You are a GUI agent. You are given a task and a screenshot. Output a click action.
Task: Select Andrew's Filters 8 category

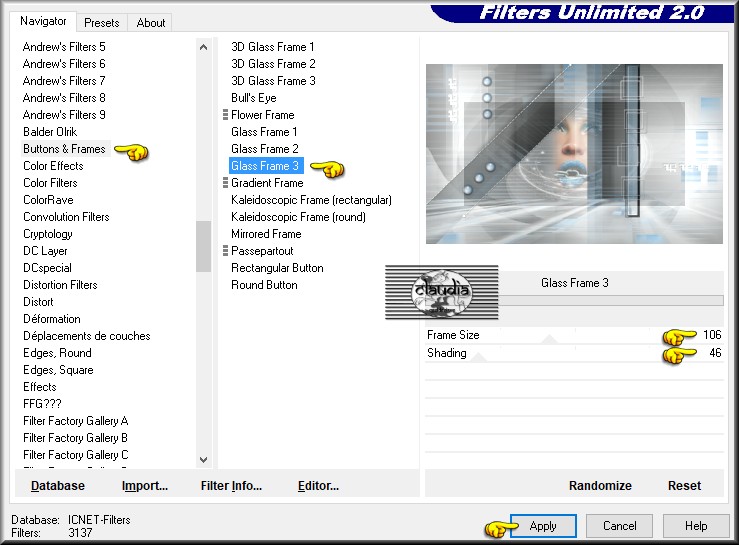(64, 98)
